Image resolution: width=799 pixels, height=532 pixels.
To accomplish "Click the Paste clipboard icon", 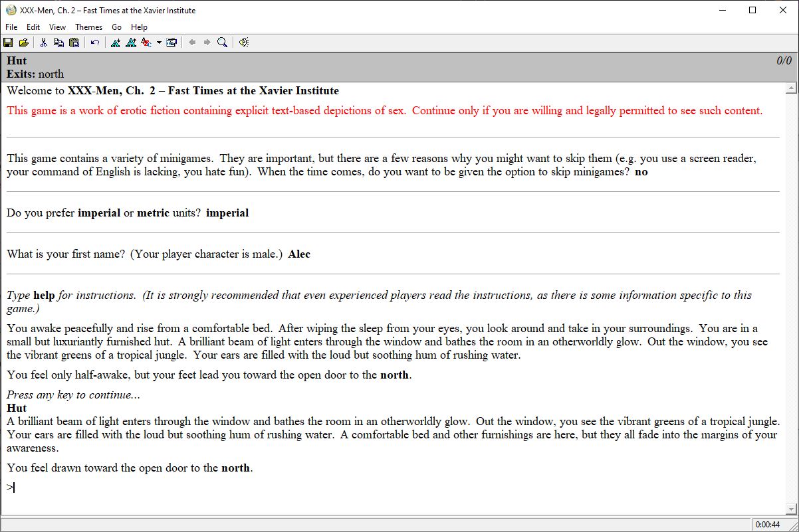I will tap(74, 43).
